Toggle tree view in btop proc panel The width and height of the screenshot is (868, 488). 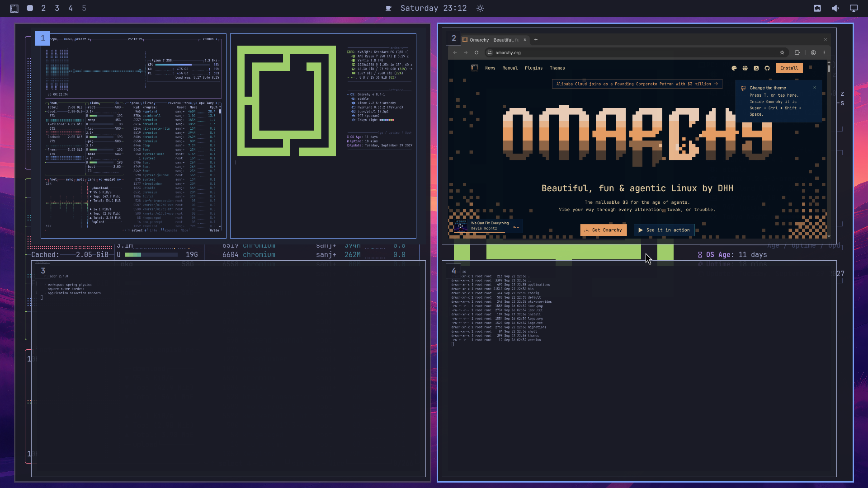coord(188,103)
